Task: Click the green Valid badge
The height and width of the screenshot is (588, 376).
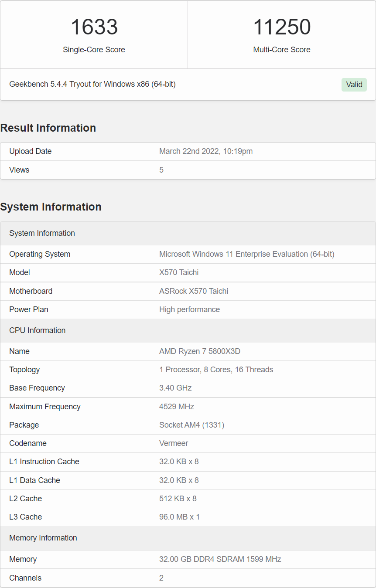Action: click(354, 85)
